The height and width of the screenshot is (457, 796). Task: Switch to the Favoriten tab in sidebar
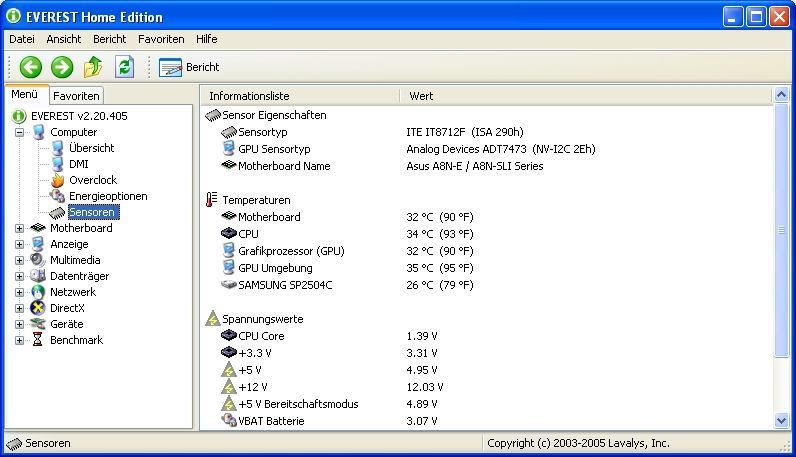[76, 96]
